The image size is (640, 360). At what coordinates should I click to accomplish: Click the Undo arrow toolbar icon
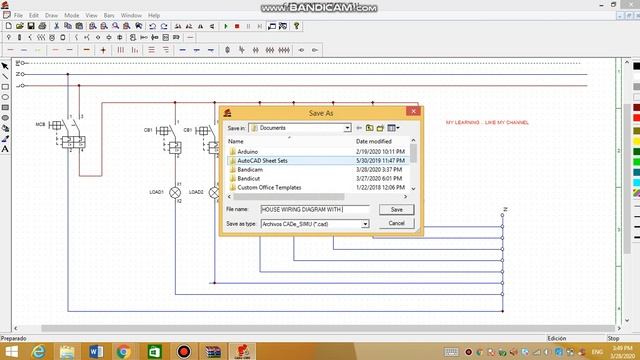pos(153,26)
